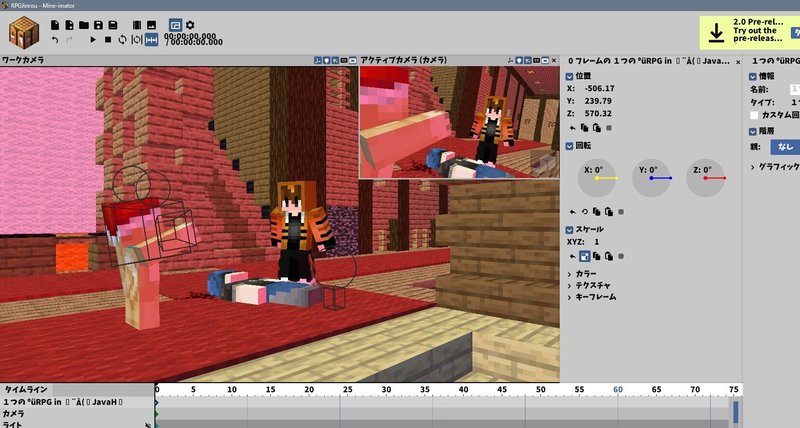Collapse the 位置 (Position) section
The width and height of the screenshot is (800, 428).
(x=569, y=77)
